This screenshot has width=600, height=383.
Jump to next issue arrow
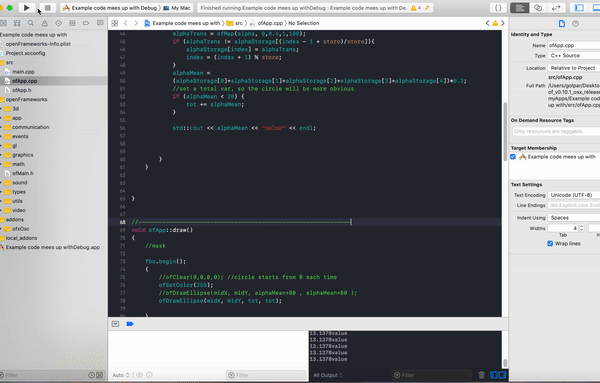click(x=502, y=23)
